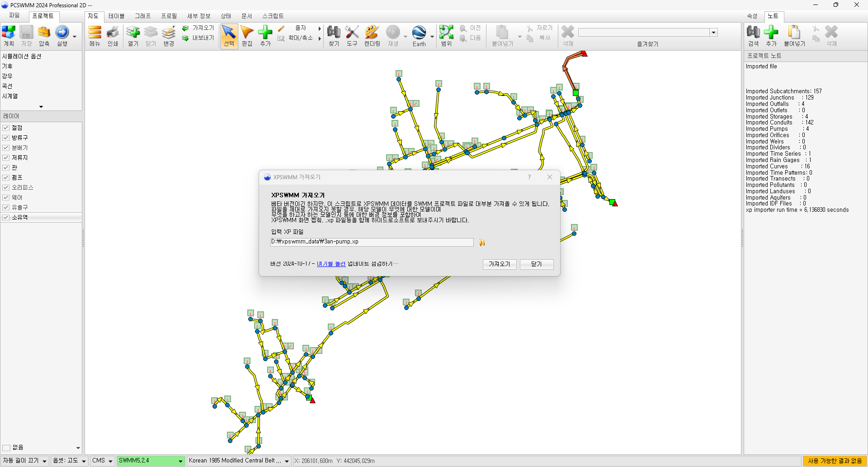Viewport: 868px width, 467px height.
Task: Click the 인쇄 print icon
Action: (113, 33)
